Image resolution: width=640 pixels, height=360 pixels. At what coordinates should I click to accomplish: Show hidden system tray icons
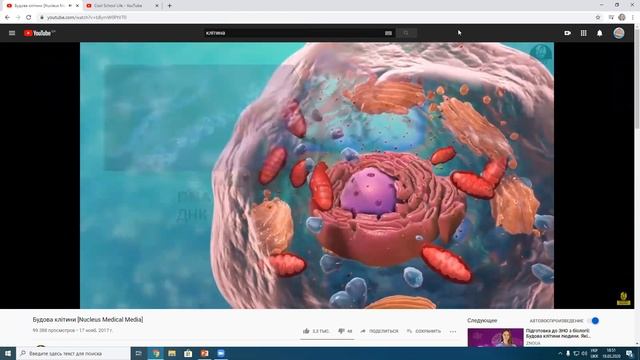(560, 353)
